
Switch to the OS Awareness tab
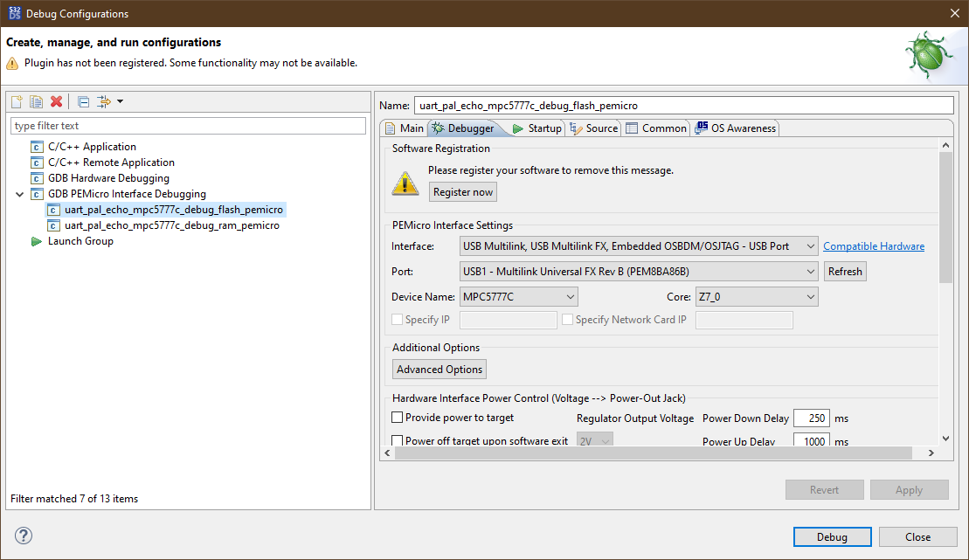tap(735, 128)
